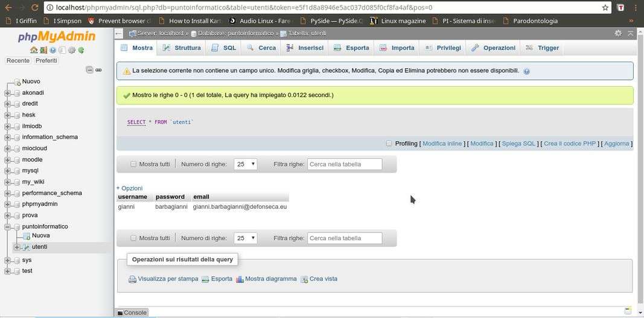The width and height of the screenshot is (644, 318).
Task: Click the Nuova table icon under puntoinformatico
Action: (x=27, y=236)
